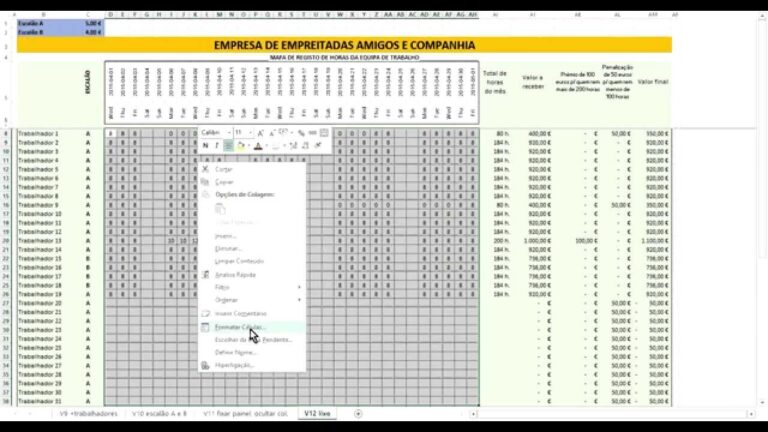Viewport: 768px width, 432px height.
Task: Add a new sheet with plus button
Action: coord(358,414)
